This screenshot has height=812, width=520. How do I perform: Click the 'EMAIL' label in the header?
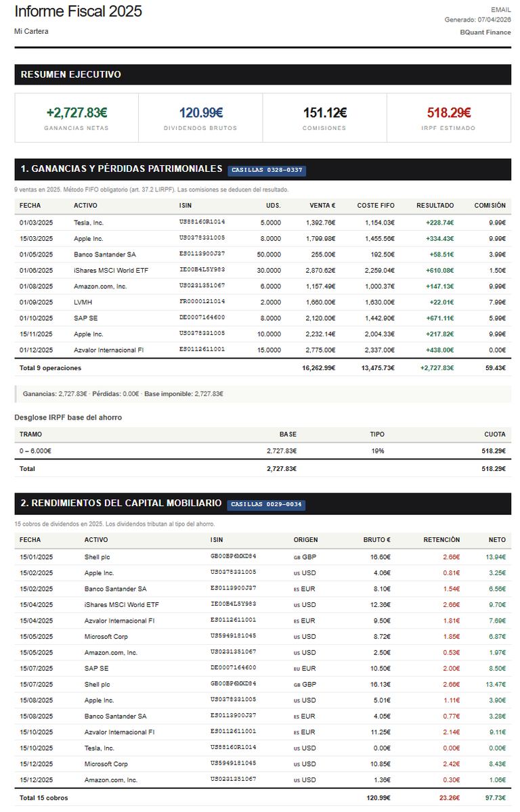click(500, 9)
